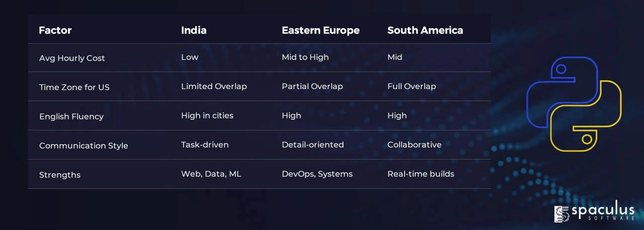Click the Mid to High cost cell
The width and height of the screenshot is (644, 230).
coord(305,57)
